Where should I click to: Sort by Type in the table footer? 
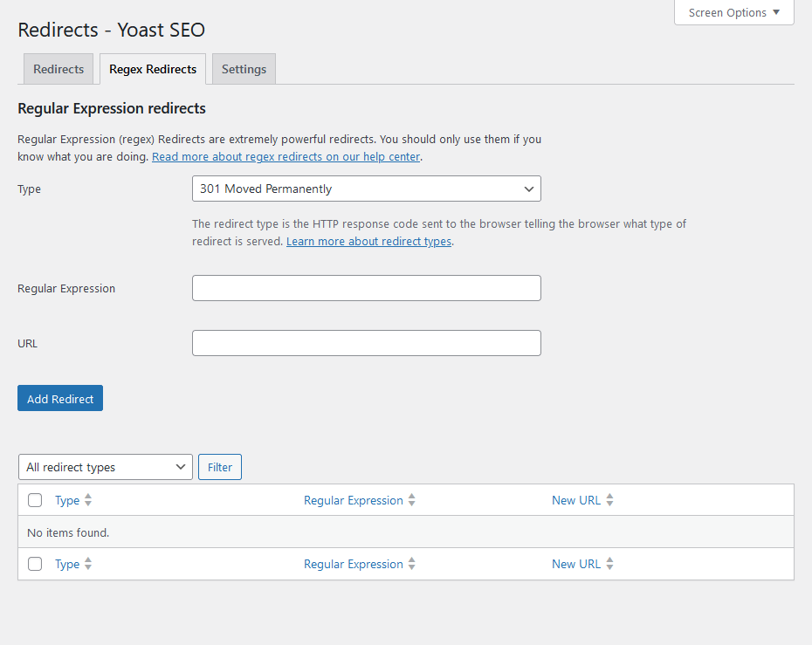67,564
